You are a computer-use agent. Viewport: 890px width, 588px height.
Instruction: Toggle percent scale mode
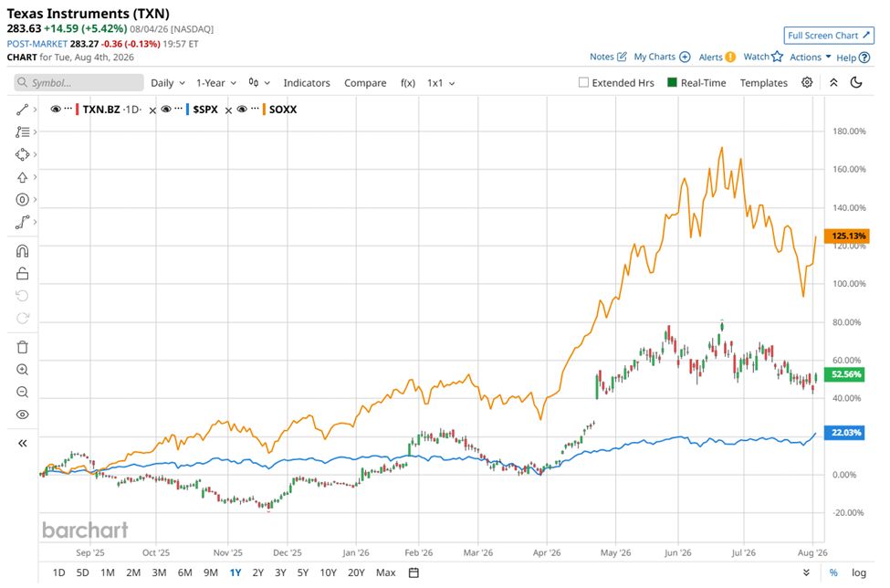(x=833, y=572)
